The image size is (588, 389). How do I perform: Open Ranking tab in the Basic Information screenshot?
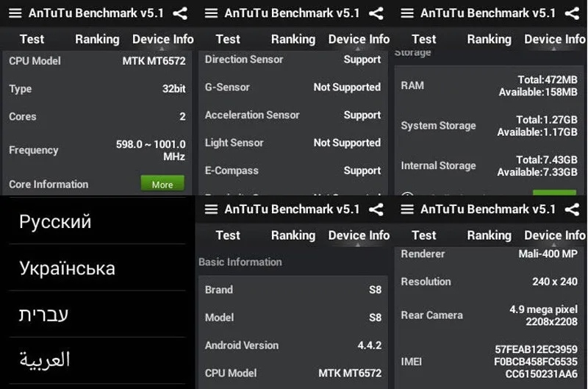click(x=293, y=235)
